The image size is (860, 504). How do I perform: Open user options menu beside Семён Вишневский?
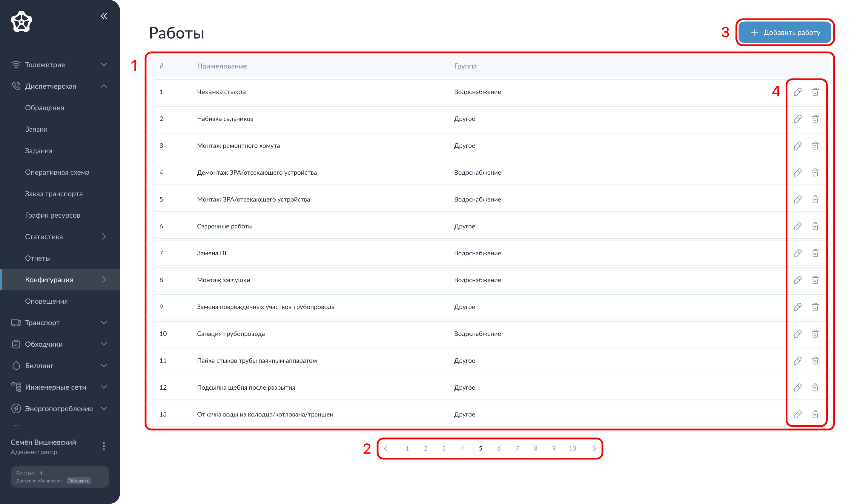[x=104, y=446]
